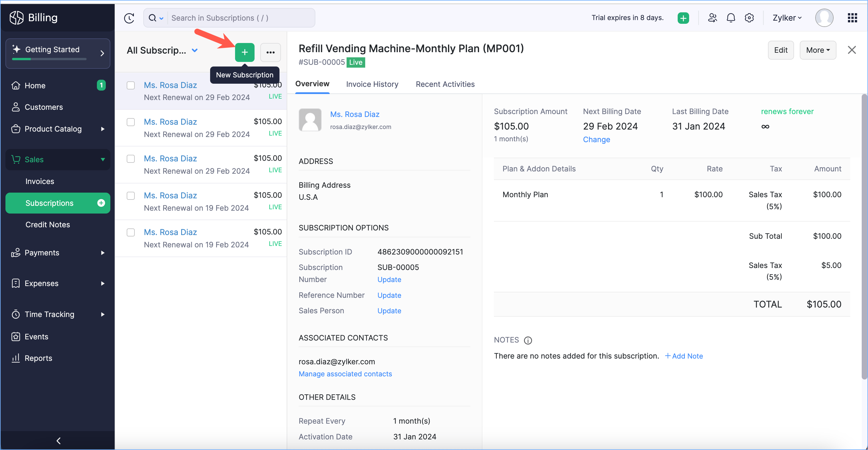Image resolution: width=868 pixels, height=450 pixels.
Task: Click the three-dots more options button
Action: pos(270,52)
